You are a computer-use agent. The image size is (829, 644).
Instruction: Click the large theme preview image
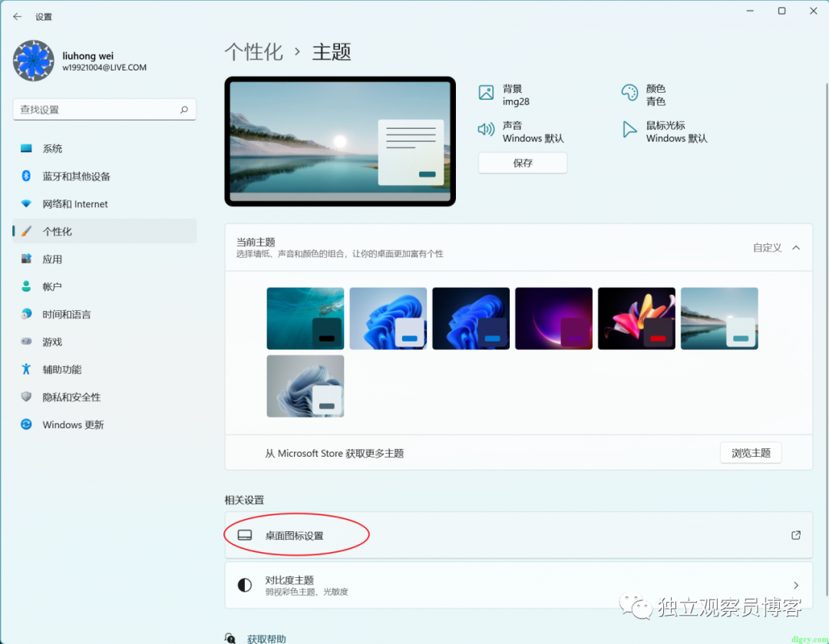point(340,141)
